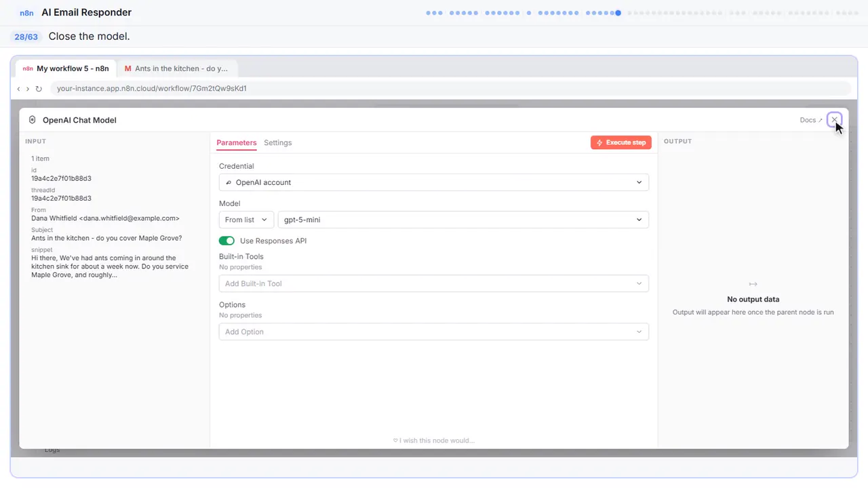This screenshot has height=488, width=868.
Task: Switch to the Parameters tab
Action: coord(237,143)
